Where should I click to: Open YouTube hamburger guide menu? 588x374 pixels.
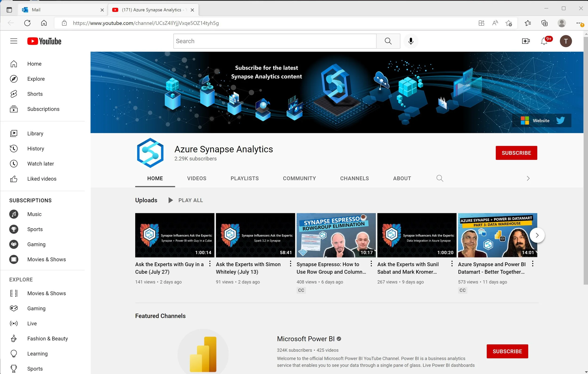14,41
